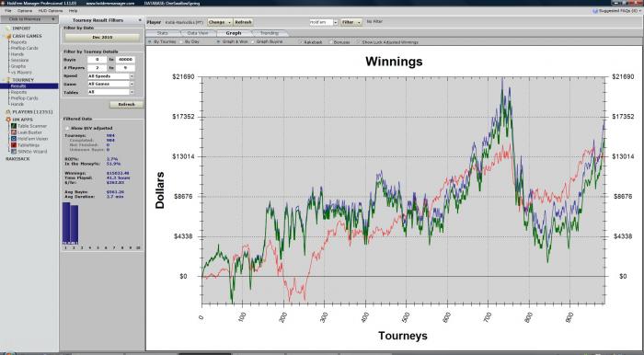
Task: Click the first finish-position histogram bar
Action: point(66,223)
